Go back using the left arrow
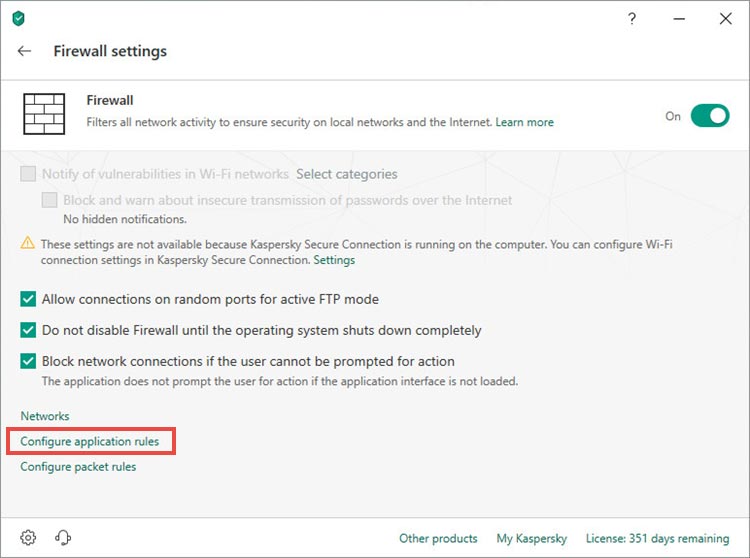Screen dimensions: 750x558 [24, 51]
